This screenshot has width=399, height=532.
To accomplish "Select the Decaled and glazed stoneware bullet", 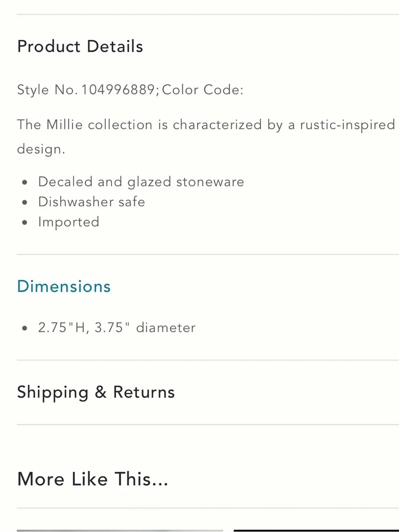I will click(x=141, y=182).
